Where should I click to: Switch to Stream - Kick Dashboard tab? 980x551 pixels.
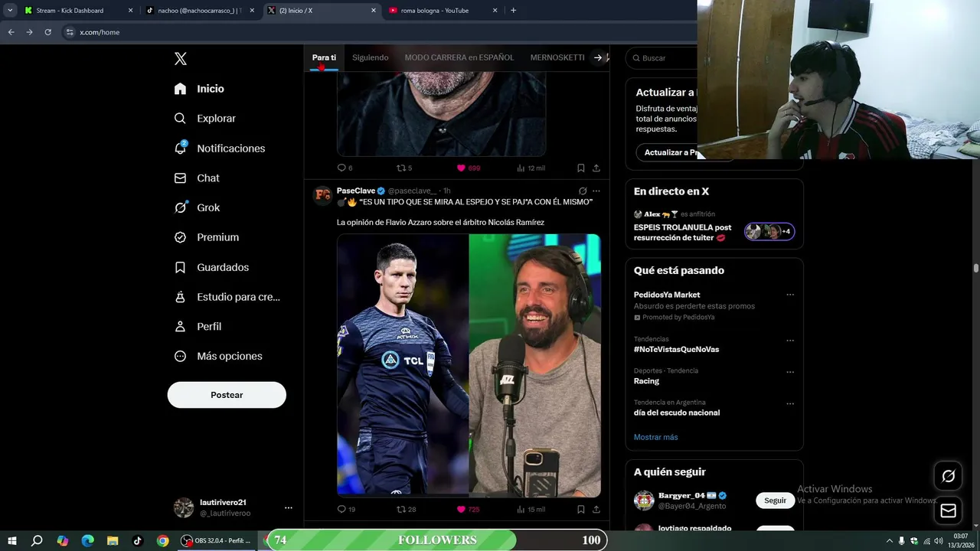coord(78,11)
